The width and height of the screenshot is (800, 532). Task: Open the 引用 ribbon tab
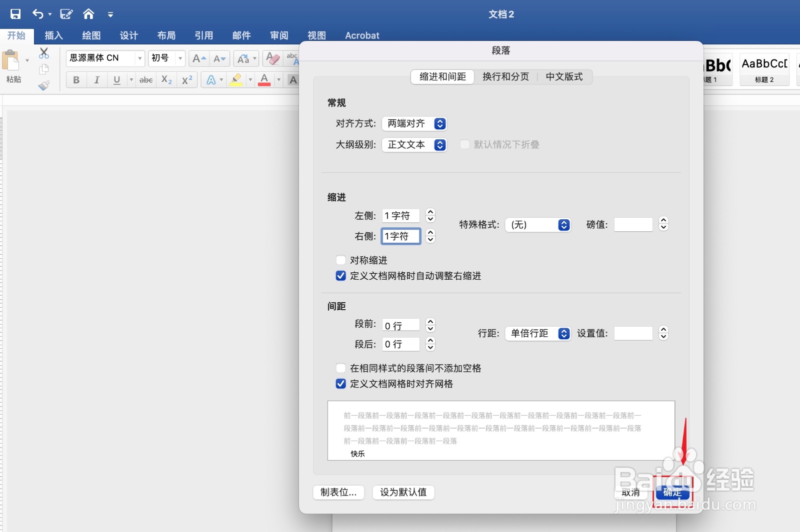[204, 35]
